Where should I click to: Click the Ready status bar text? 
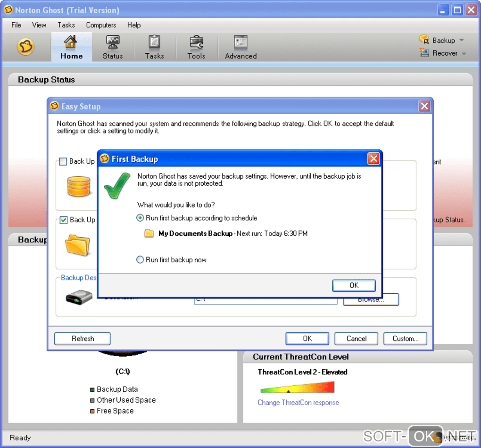click(20, 438)
